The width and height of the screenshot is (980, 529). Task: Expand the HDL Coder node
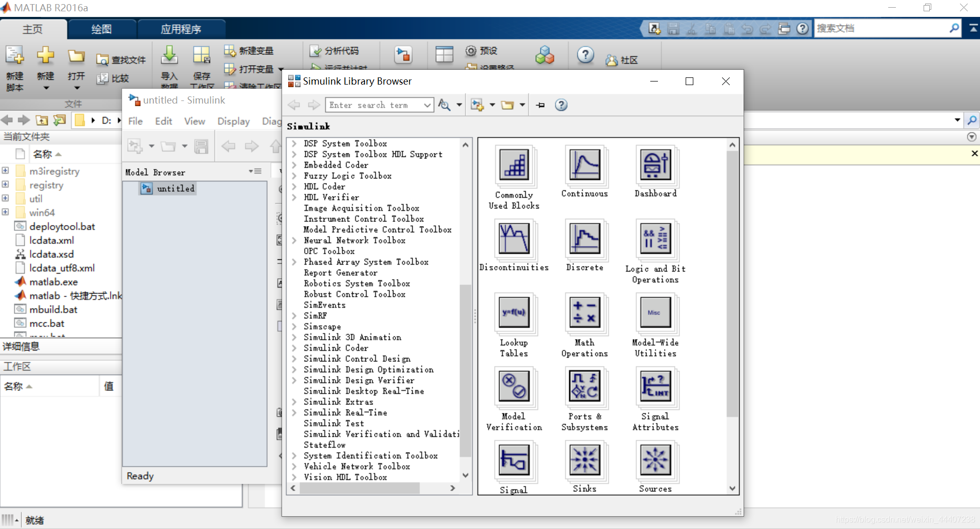(x=294, y=187)
